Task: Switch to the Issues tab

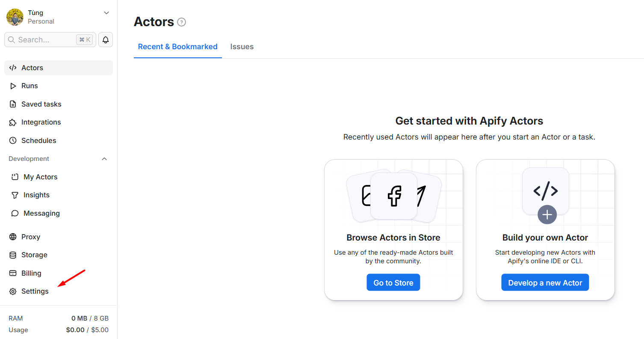Action: coord(242,47)
